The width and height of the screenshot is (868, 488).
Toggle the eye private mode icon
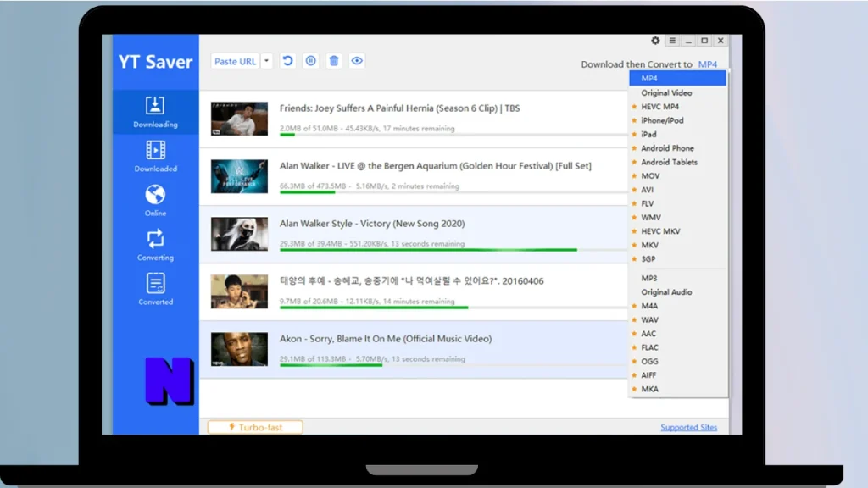[357, 61]
